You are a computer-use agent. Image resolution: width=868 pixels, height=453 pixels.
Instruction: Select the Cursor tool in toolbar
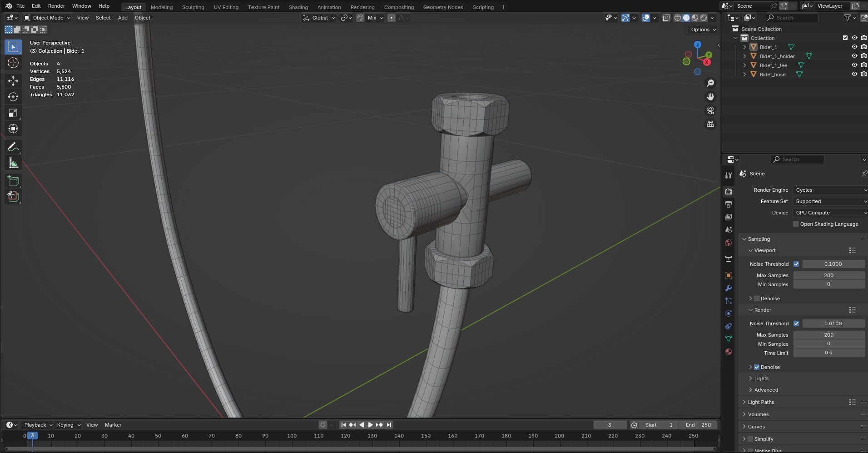[13, 63]
